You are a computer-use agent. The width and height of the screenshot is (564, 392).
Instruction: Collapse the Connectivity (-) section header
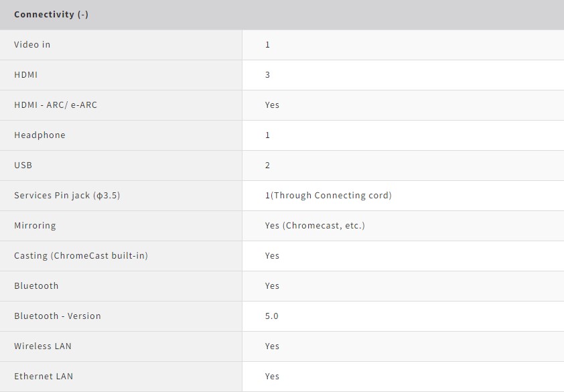point(51,15)
